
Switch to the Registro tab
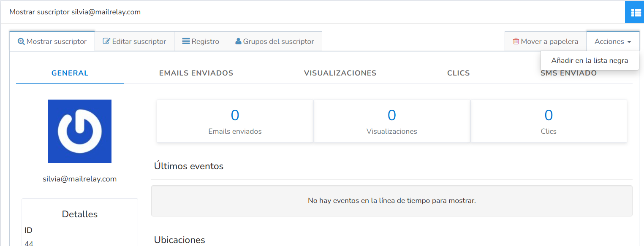click(x=201, y=41)
